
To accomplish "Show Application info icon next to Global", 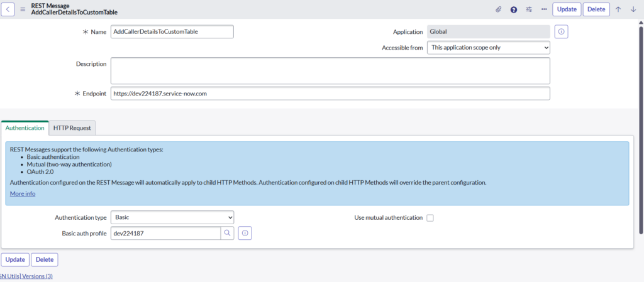I will point(561,31).
